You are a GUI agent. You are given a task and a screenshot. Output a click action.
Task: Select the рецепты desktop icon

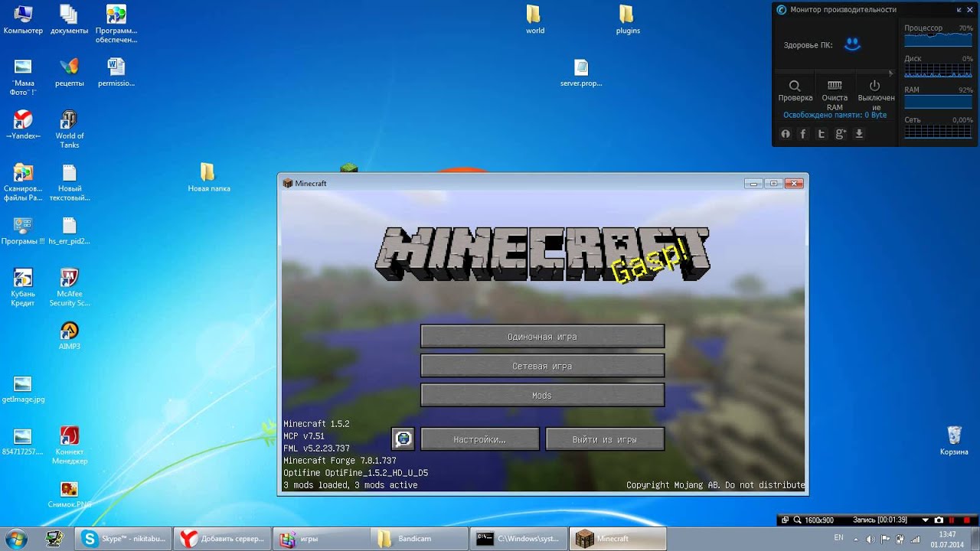[69, 73]
